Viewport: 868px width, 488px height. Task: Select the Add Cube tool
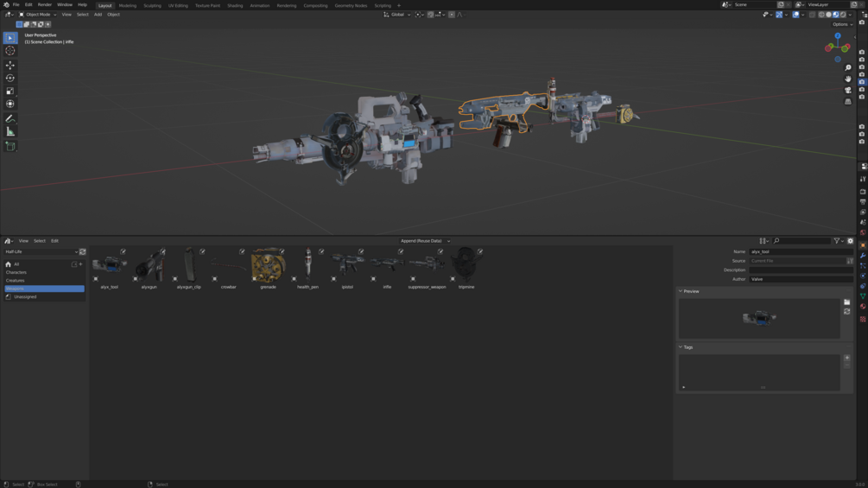10,146
